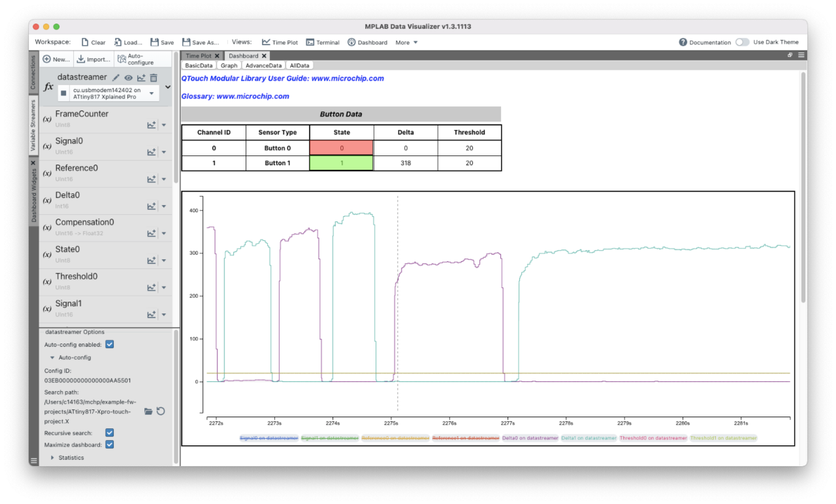The image size is (836, 504).
Task: Click the Save workspace icon
Action: pyautogui.click(x=155, y=42)
